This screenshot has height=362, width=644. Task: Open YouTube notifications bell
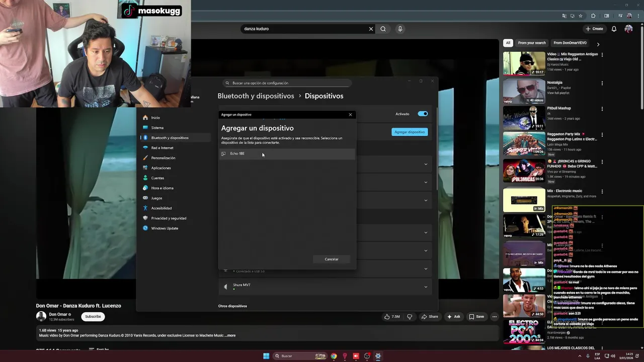pos(614,29)
